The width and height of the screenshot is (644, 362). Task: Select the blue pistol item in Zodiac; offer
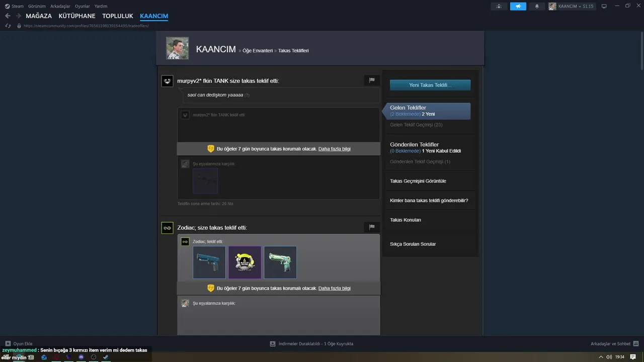(209, 262)
